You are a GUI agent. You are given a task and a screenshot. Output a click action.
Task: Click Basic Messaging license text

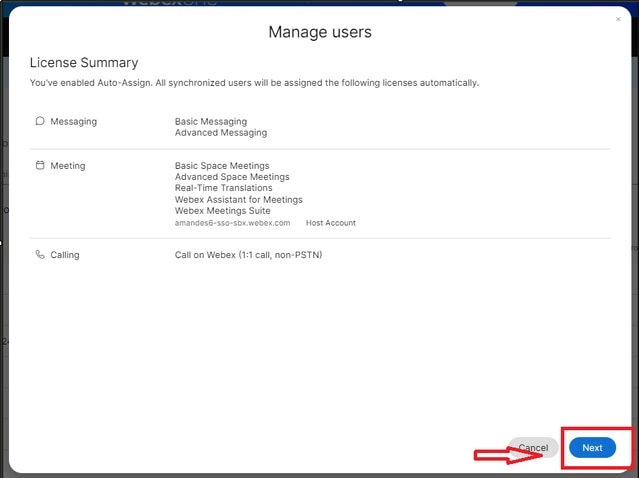coord(211,121)
